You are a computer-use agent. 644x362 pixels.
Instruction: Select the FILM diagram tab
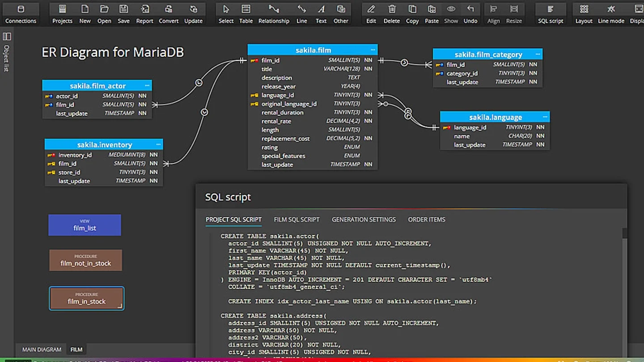(x=76, y=349)
